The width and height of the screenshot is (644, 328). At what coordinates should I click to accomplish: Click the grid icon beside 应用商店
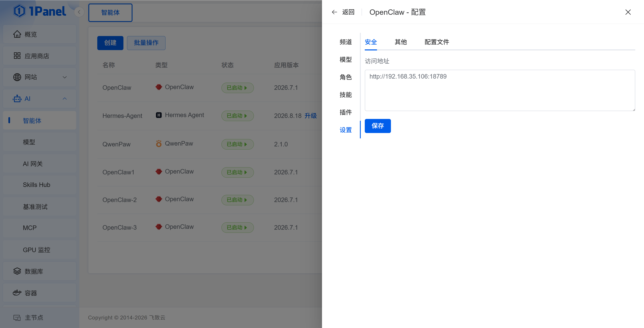(17, 56)
